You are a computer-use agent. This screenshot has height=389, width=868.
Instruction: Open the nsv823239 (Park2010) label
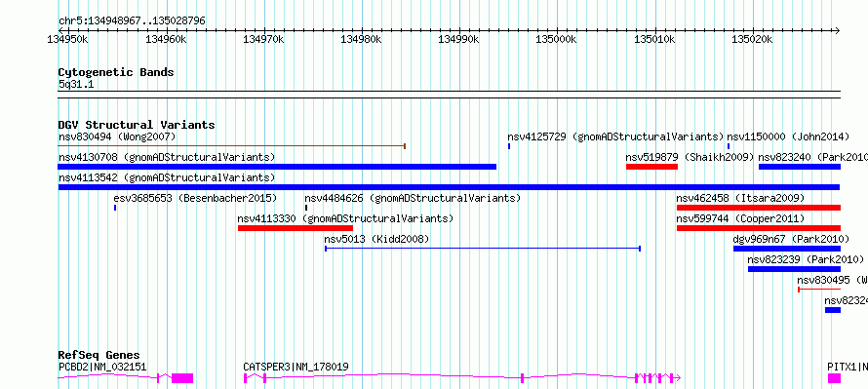806,259
